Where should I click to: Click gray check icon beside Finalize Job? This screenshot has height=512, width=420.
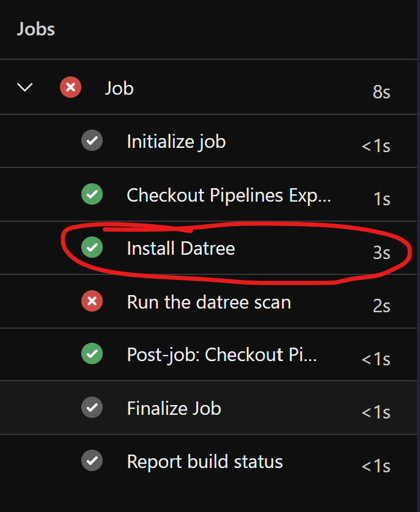point(92,407)
